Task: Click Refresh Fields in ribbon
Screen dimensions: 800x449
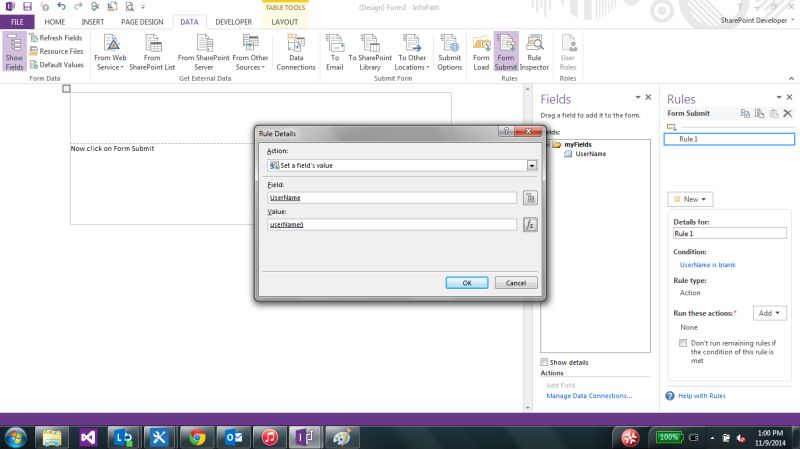Action: [56, 38]
